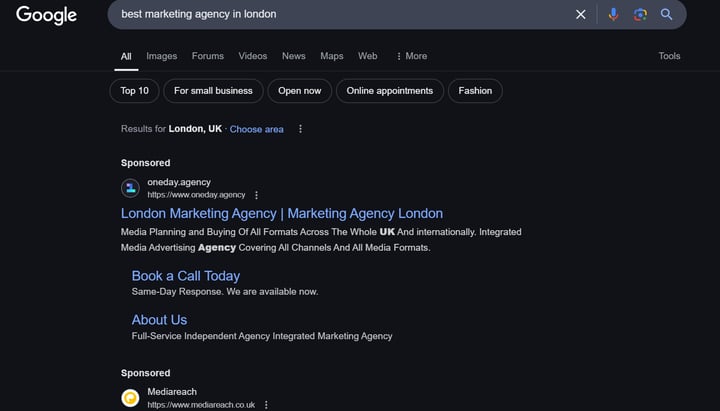Screen dimensions: 720x411
Task: Toggle the Open now filter chip
Action: point(299,91)
